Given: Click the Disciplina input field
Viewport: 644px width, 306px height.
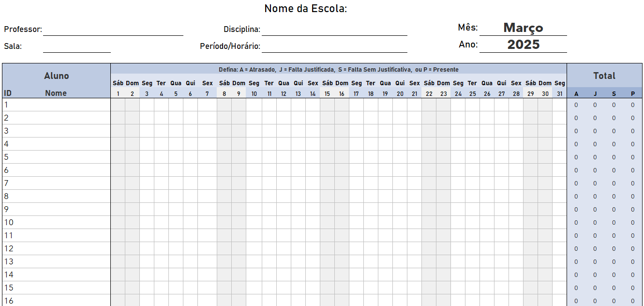Looking at the screenshot, I should [334, 30].
